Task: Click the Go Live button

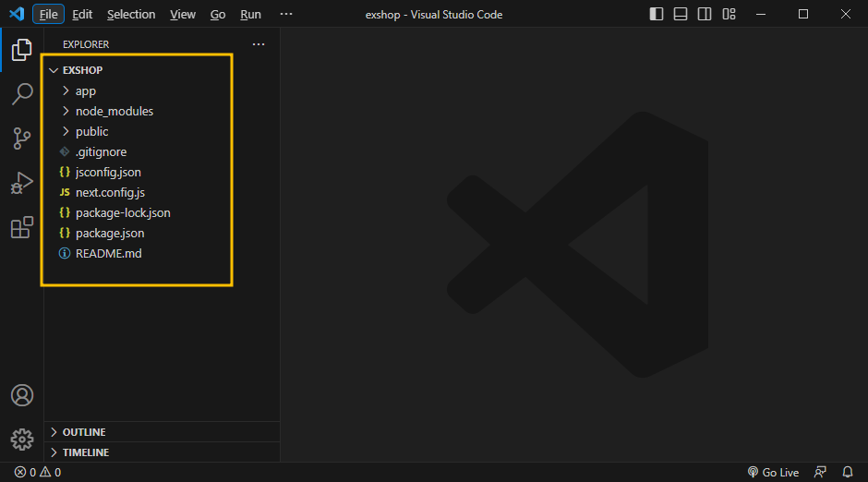Action: pyautogui.click(x=773, y=472)
